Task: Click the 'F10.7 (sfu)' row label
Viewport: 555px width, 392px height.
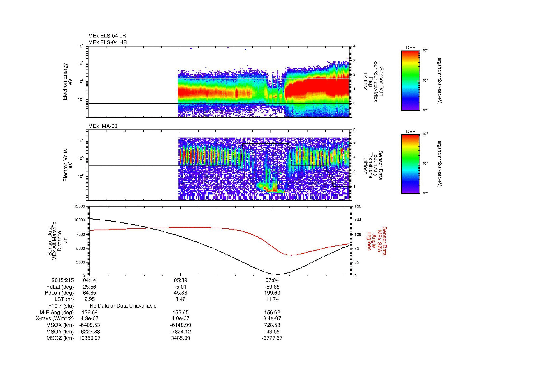Action: point(61,306)
